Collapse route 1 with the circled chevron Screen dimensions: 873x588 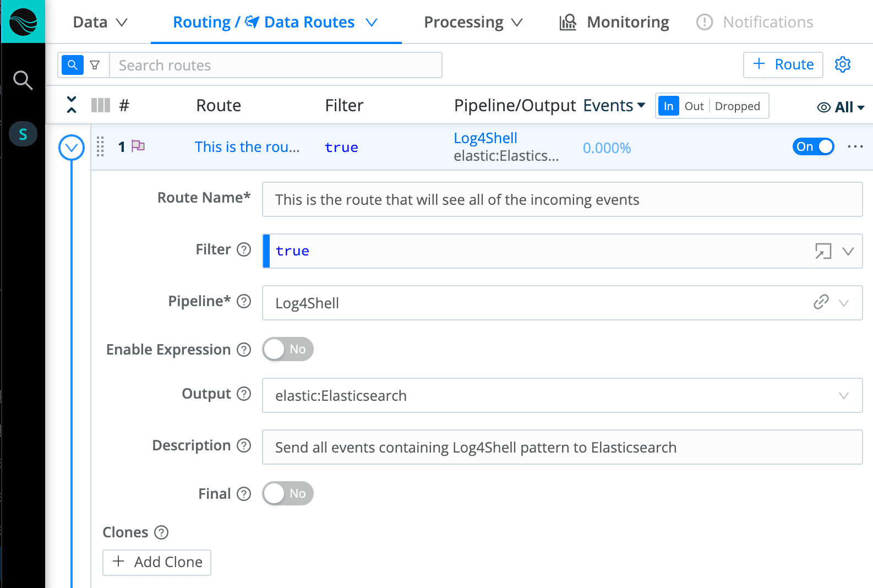pos(72,148)
